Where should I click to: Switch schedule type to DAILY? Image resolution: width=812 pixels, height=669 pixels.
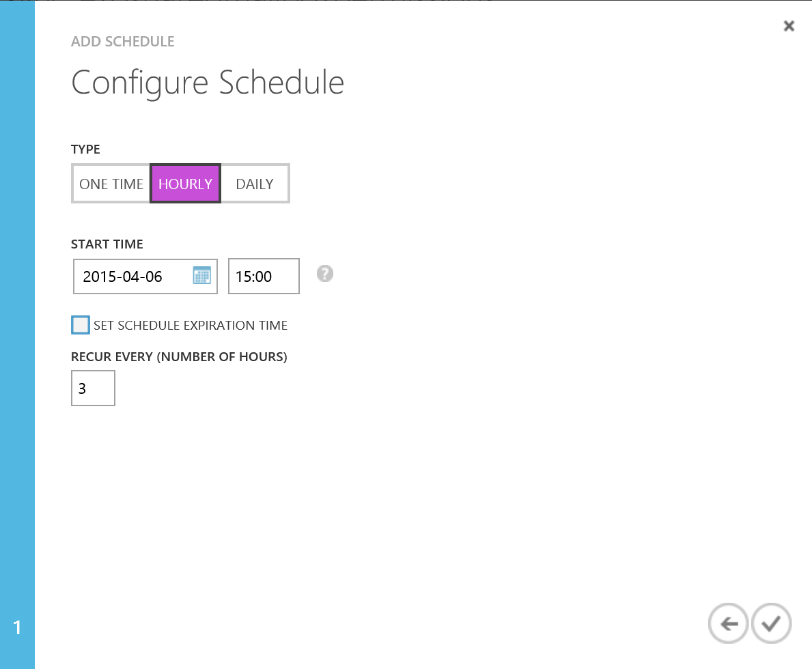(255, 184)
